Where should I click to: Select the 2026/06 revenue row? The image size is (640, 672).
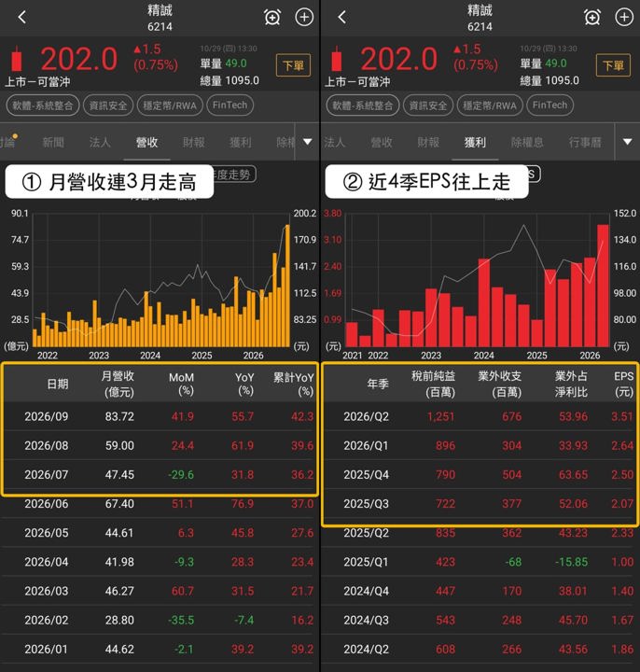(160, 504)
